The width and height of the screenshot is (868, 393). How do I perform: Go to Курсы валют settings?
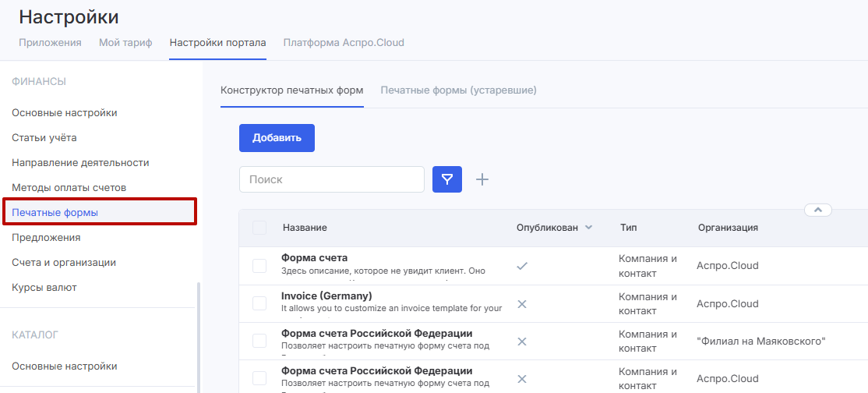(44, 288)
